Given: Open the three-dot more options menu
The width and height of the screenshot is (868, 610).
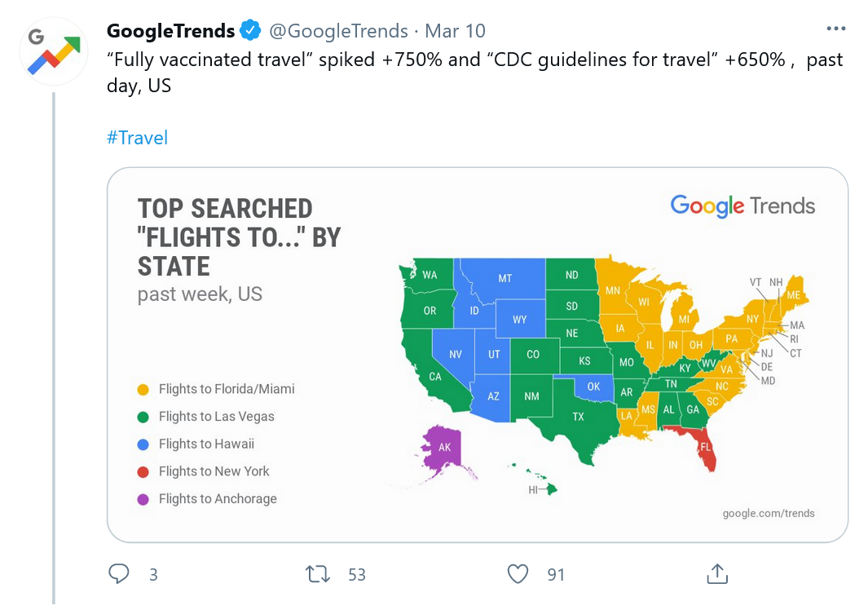Looking at the screenshot, I should pyautogui.click(x=836, y=29).
